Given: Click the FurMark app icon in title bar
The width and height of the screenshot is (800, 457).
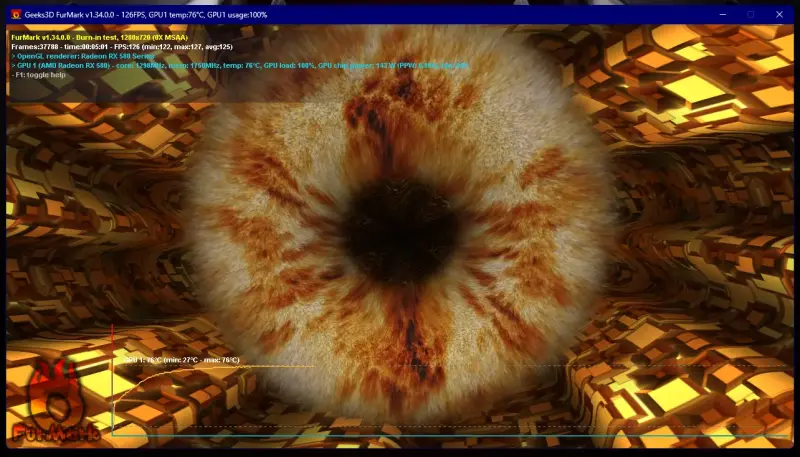Looking at the screenshot, I should 16,15.
